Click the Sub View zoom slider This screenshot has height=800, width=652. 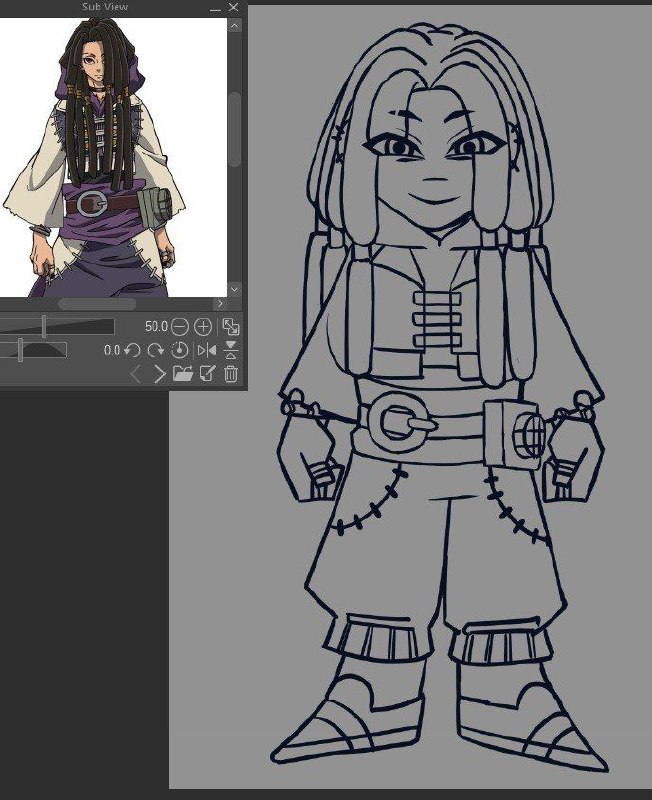coord(57,327)
